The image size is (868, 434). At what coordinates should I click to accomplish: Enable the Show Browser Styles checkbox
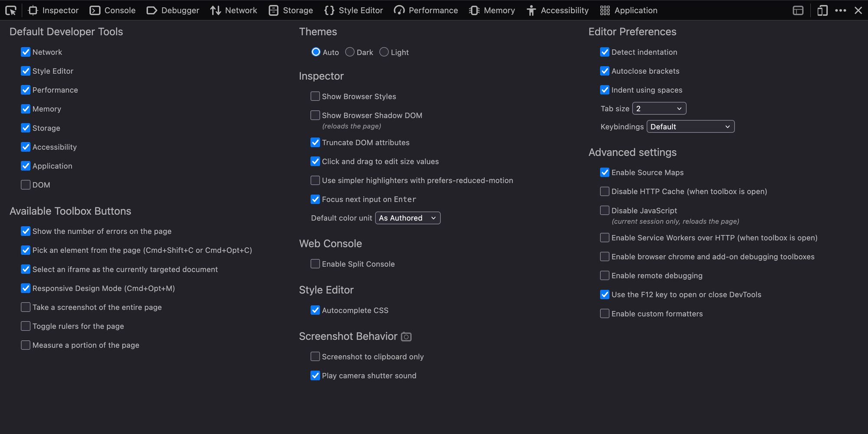315,96
